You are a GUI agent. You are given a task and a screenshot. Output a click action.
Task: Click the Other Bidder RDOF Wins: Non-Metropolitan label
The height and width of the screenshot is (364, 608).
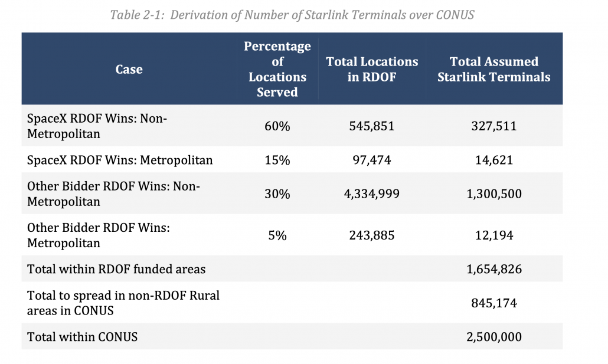click(113, 194)
